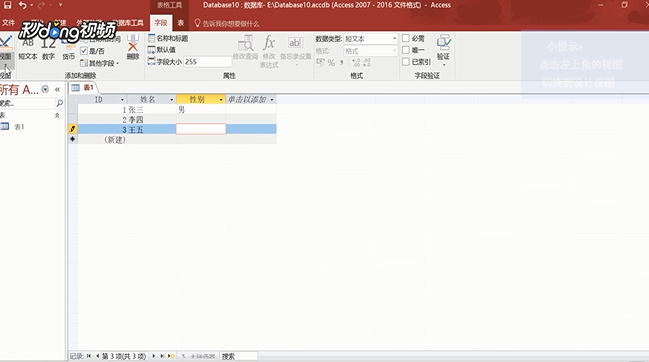Go to last record navigation icon

pos(162,356)
